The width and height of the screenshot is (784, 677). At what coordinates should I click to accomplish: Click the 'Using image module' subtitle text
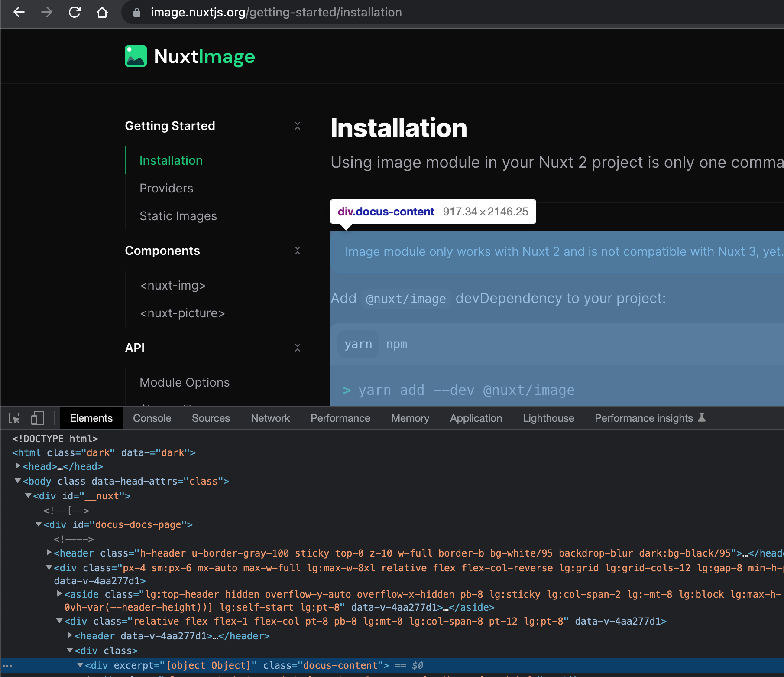[x=557, y=163]
